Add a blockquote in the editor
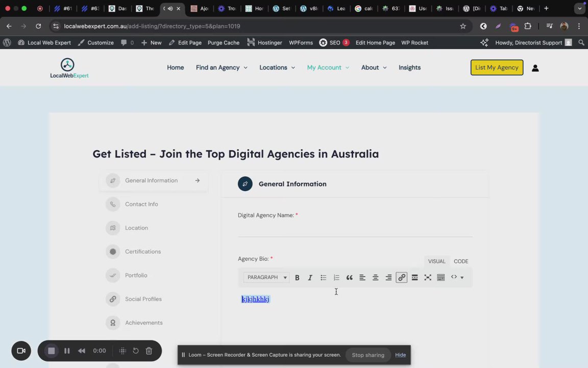The width and height of the screenshot is (588, 368). (x=349, y=278)
